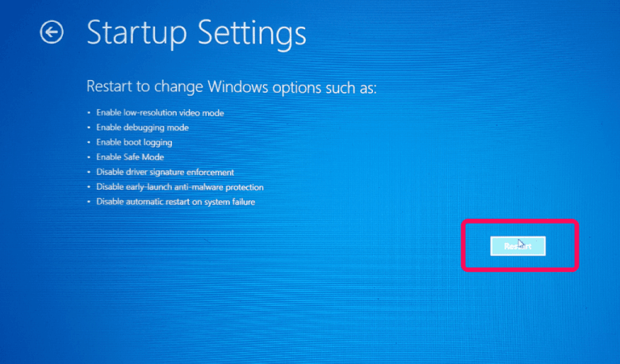Click the bullet beside Enable Safe Mode

(x=89, y=157)
